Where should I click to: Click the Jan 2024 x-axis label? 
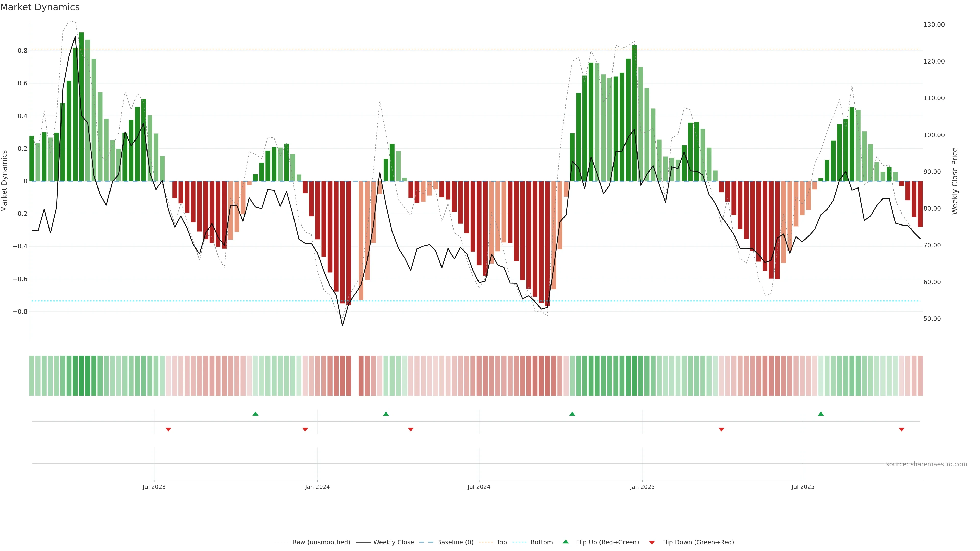(317, 487)
